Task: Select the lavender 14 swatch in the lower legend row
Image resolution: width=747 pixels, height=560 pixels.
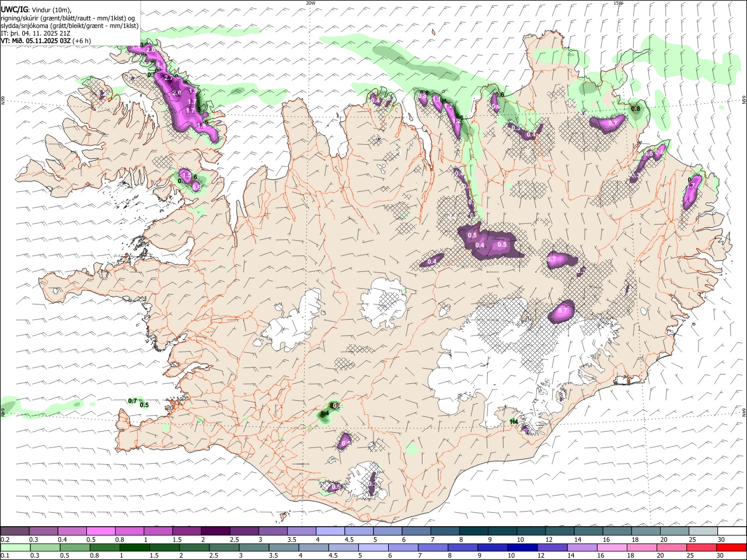Action: point(582,548)
